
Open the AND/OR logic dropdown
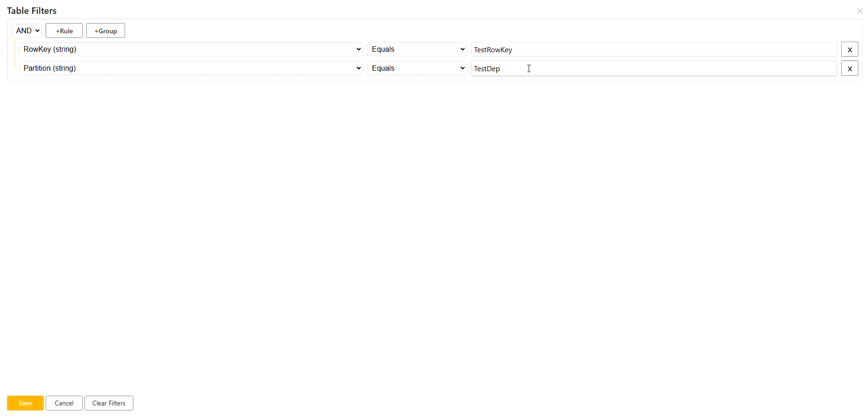tap(27, 31)
